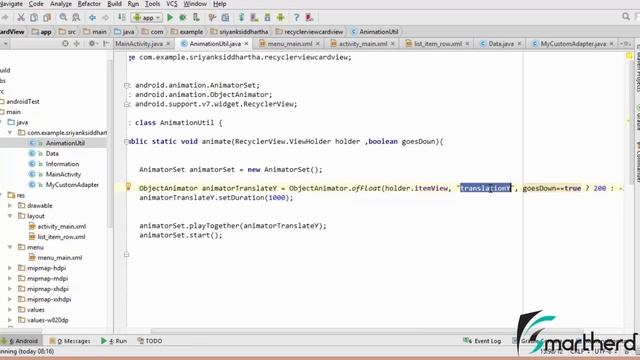This screenshot has height=360, width=640.
Task: Collapse the layout folder arrow
Action: (10, 216)
